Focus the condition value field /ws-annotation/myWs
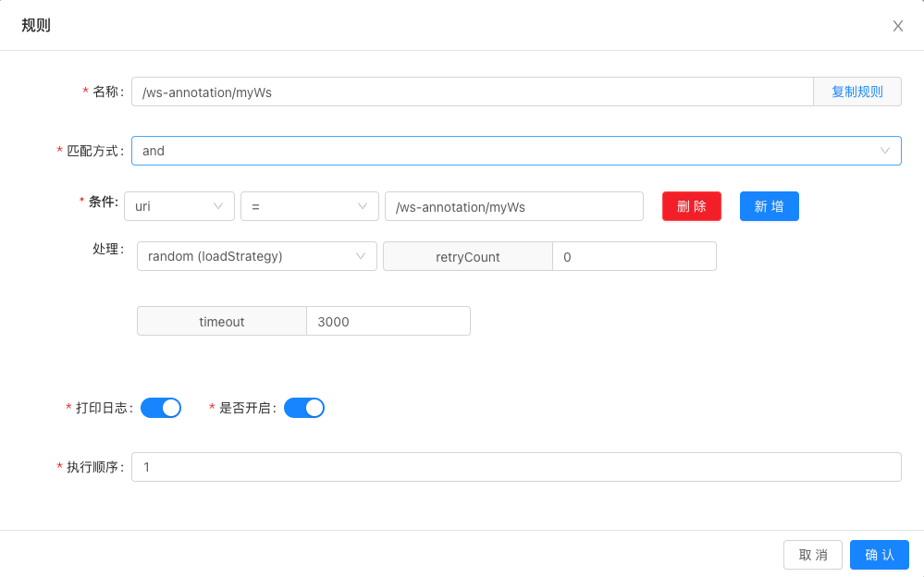This screenshot has height=577, width=924. (513, 206)
